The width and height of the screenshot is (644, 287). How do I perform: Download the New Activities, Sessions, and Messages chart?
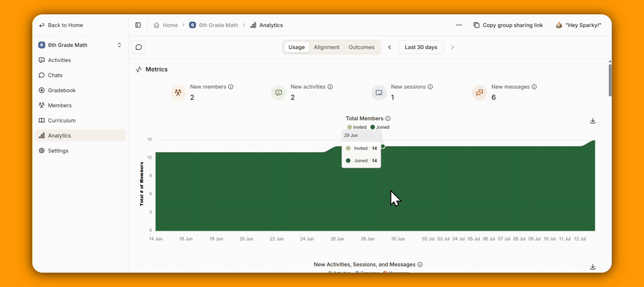pyautogui.click(x=593, y=267)
